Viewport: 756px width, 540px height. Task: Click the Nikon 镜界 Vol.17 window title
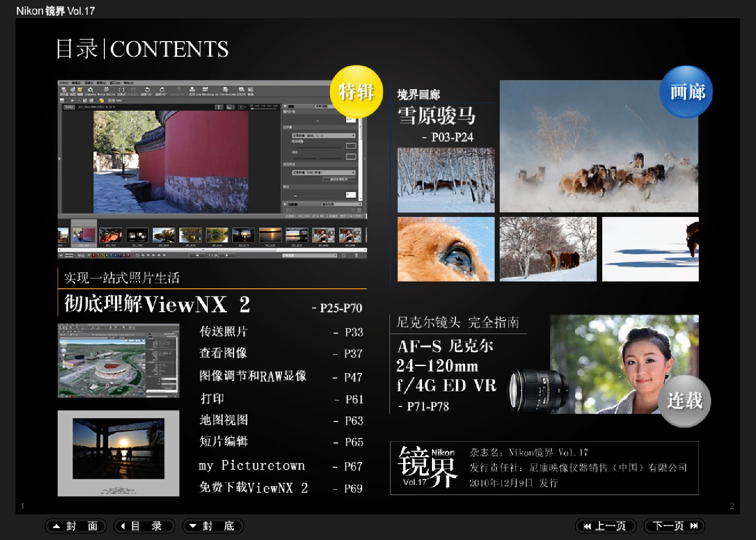click(x=55, y=11)
